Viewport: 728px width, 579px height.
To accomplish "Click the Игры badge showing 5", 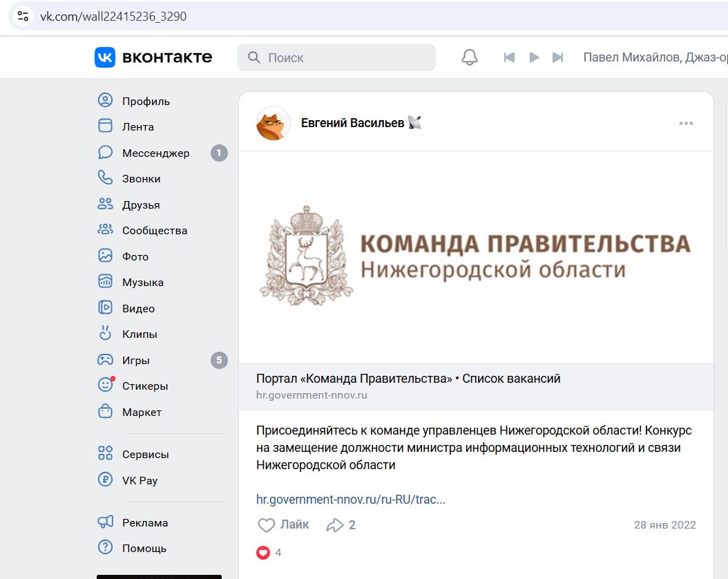I will [x=219, y=360].
